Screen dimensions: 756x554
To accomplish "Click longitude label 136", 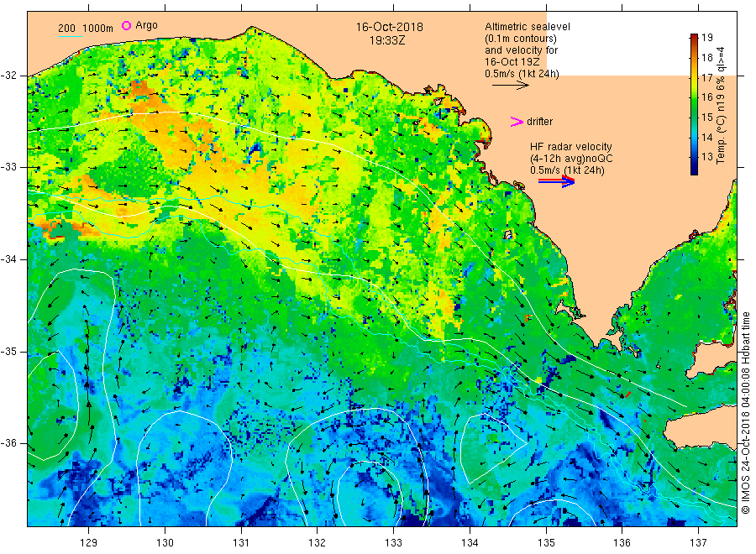I will coord(622,543).
